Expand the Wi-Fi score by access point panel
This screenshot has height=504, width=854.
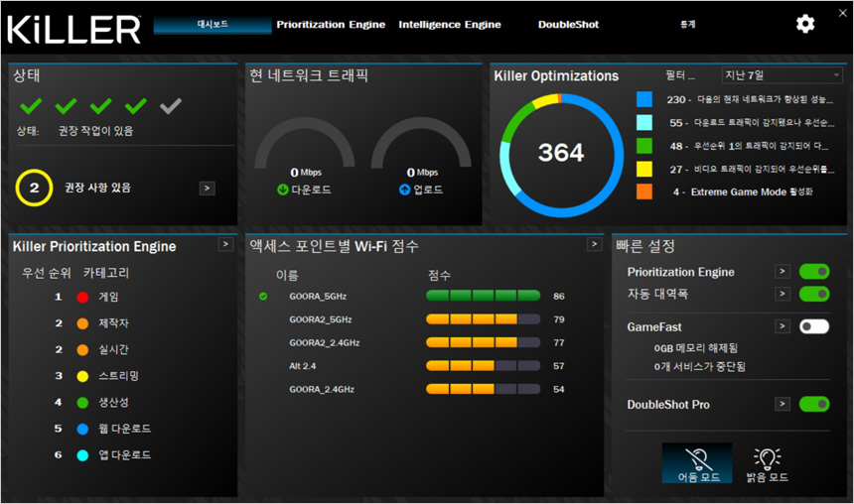(594, 244)
